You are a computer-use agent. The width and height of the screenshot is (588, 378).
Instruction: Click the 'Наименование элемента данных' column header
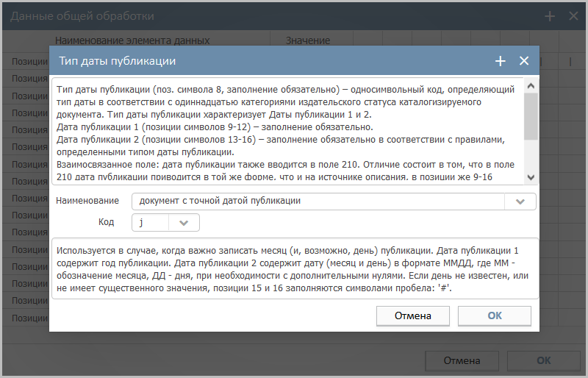pyautogui.click(x=132, y=40)
